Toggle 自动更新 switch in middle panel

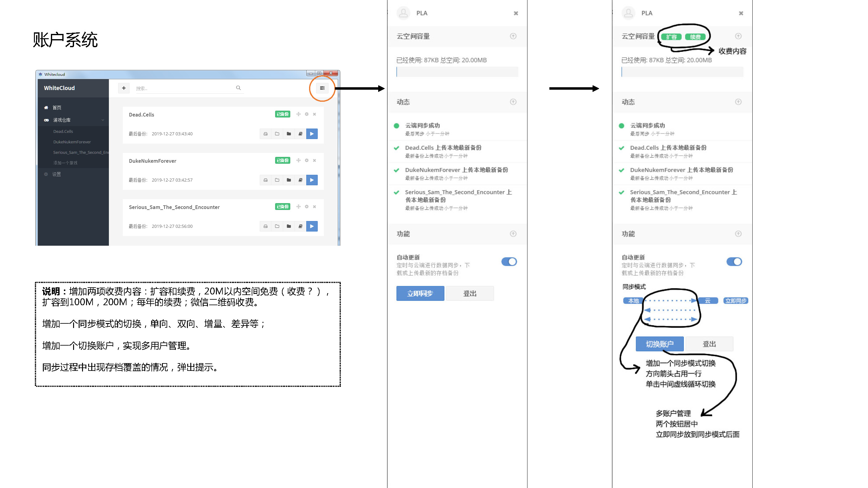(509, 262)
